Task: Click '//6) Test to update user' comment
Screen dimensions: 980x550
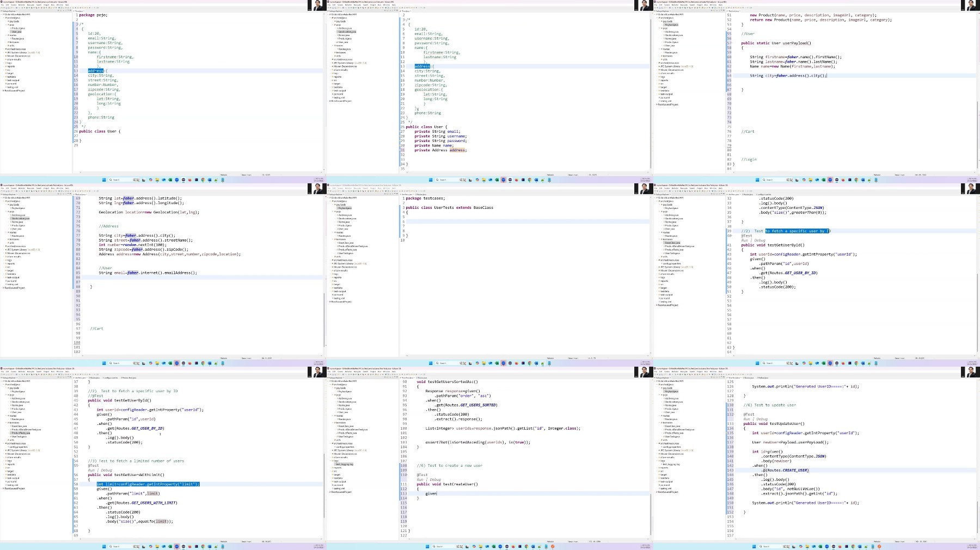Action: [769, 405]
